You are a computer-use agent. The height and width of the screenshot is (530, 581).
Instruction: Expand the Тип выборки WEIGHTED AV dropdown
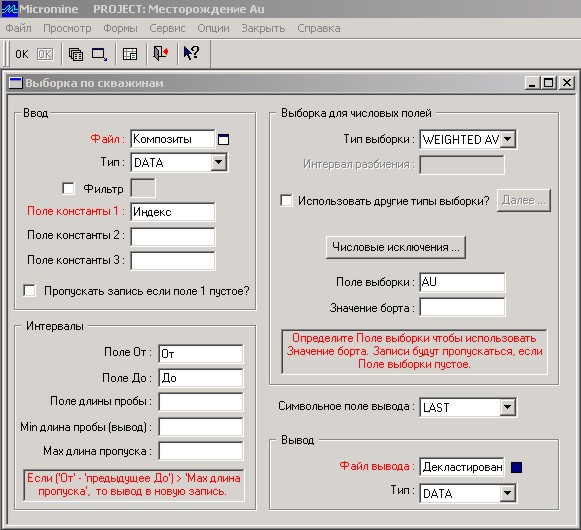click(508, 139)
